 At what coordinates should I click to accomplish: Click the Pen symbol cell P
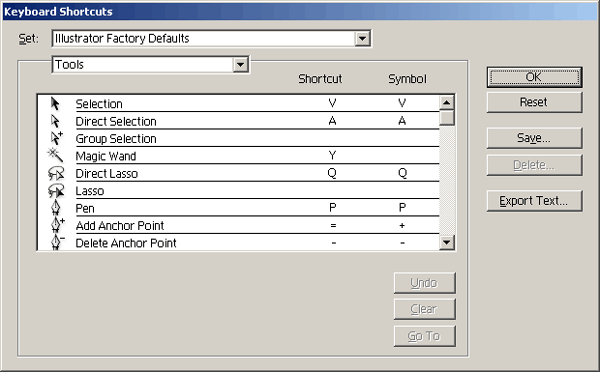(402, 207)
